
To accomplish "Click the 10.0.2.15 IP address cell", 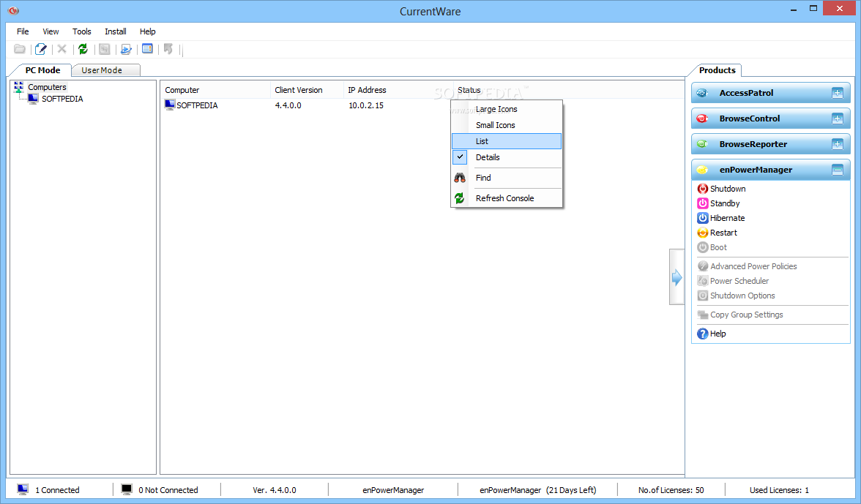I will click(x=366, y=105).
